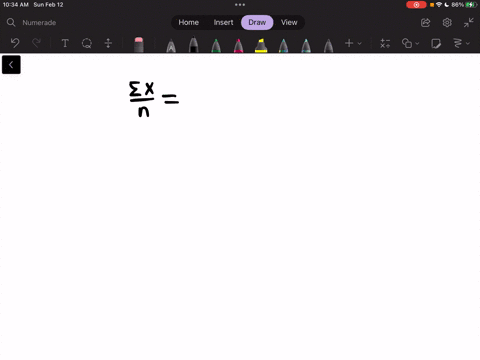Insert a sticky note
The image size is (480, 360).
(x=436, y=43)
